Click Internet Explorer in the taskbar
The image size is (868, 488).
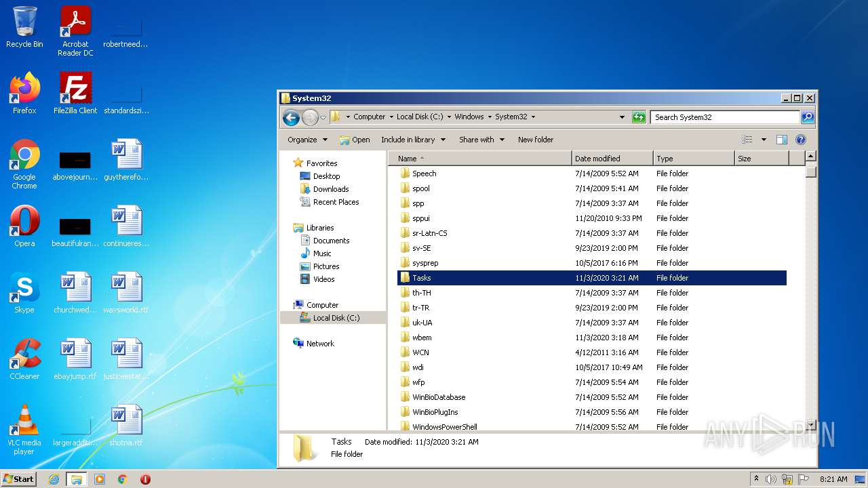(54, 479)
